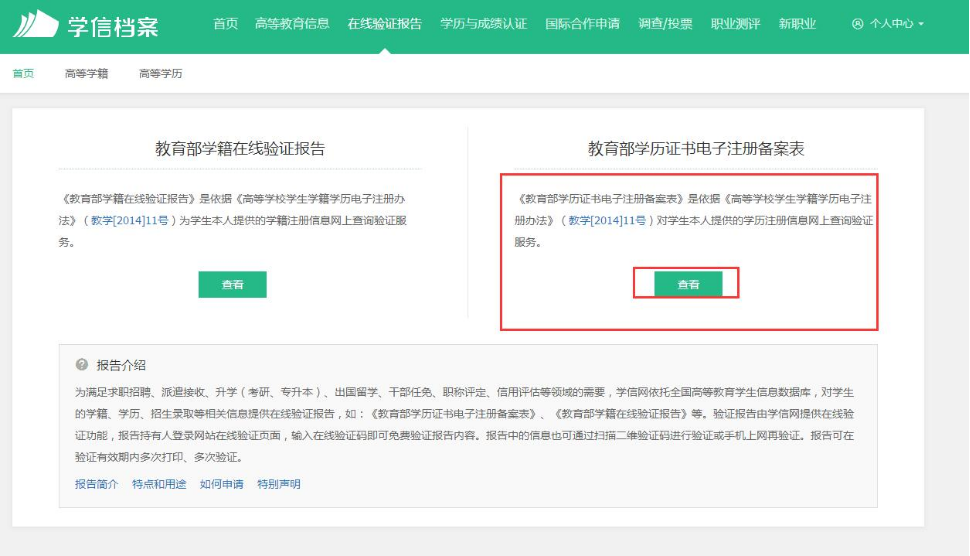
Task: Open the 首页 item in the top navigation
Action: click(225, 24)
